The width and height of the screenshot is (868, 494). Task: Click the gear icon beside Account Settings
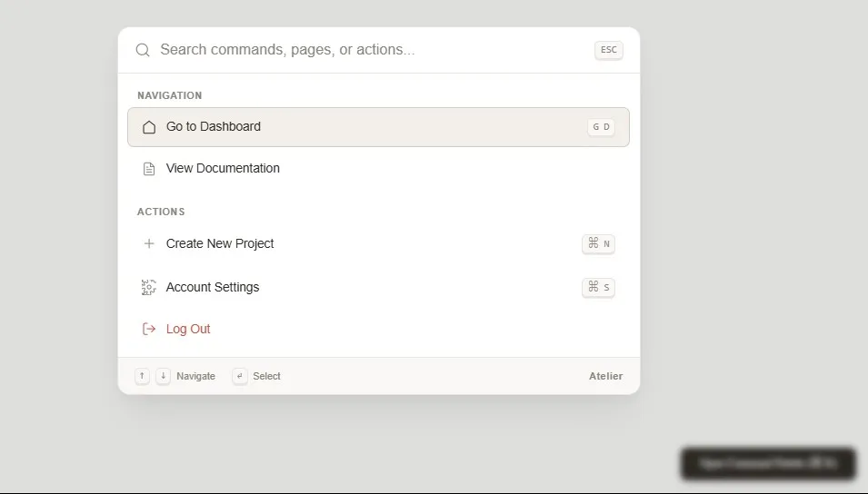point(149,287)
